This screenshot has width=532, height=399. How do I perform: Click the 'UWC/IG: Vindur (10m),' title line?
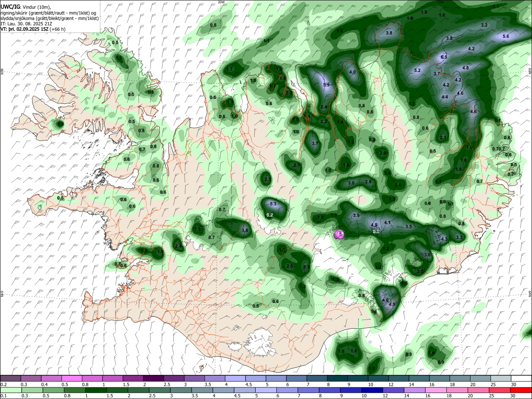tap(26, 7)
